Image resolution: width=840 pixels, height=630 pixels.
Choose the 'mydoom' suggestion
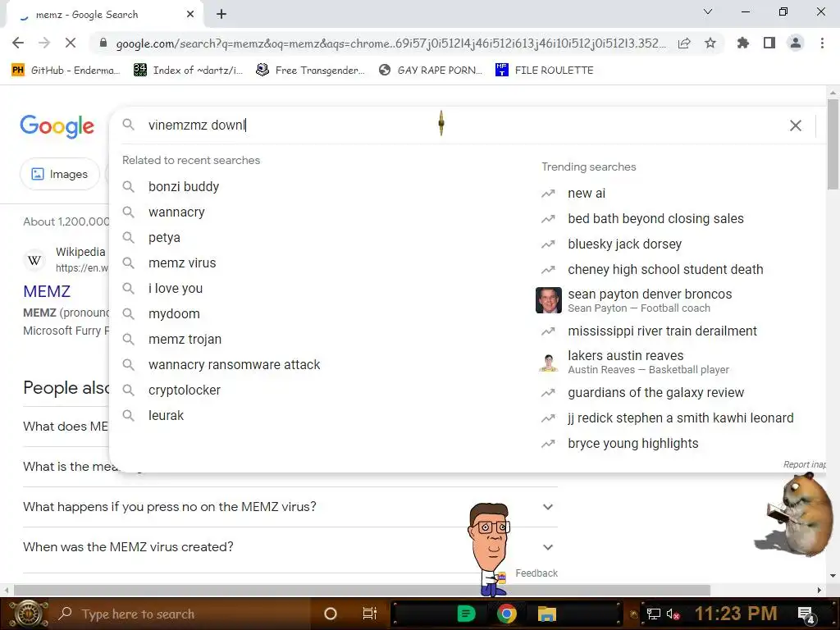[x=174, y=314]
